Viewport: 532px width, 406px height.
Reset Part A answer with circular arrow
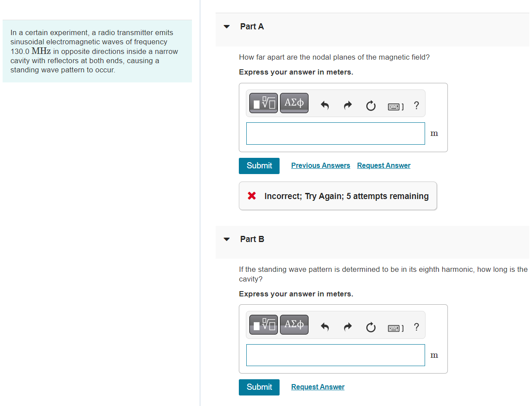pos(371,106)
